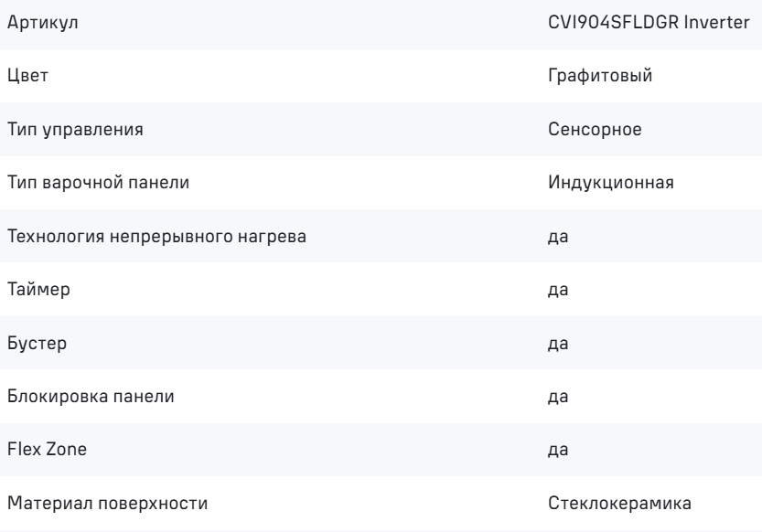Click the Таймер label

38,289
